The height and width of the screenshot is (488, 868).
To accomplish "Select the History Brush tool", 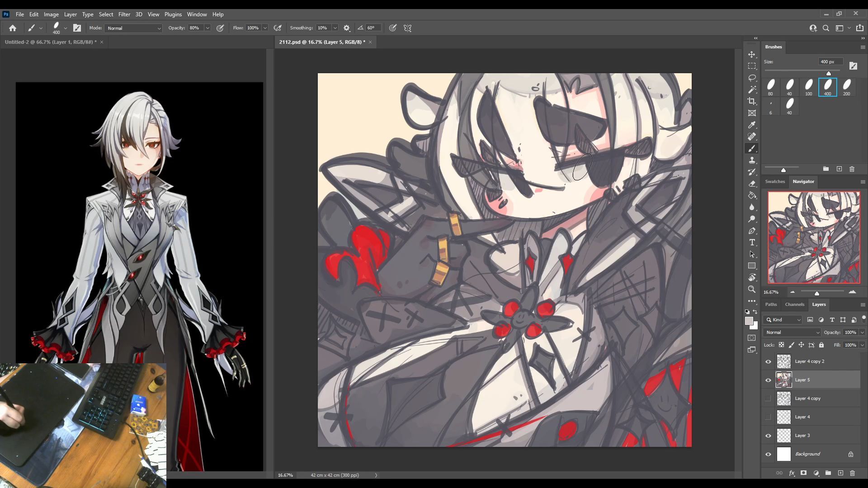I will (x=752, y=172).
